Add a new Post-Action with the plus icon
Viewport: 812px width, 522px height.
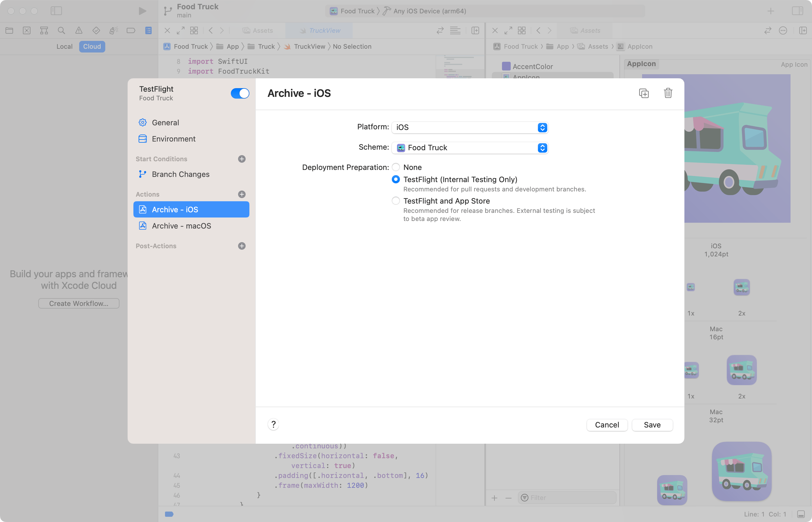241,246
